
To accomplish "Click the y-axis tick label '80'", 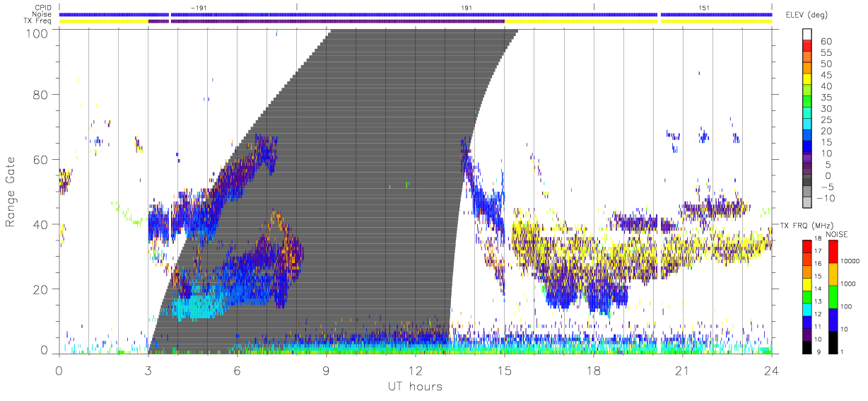I will tap(42, 94).
